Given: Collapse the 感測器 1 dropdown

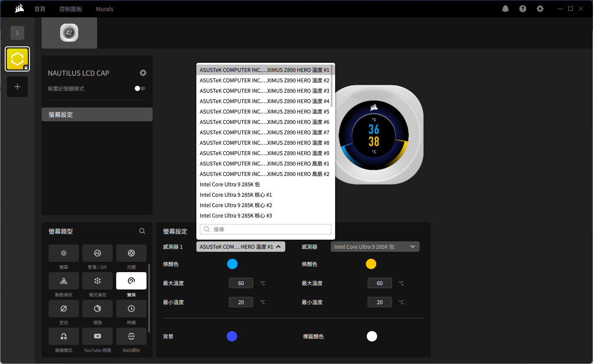Looking at the screenshot, I should tap(241, 247).
